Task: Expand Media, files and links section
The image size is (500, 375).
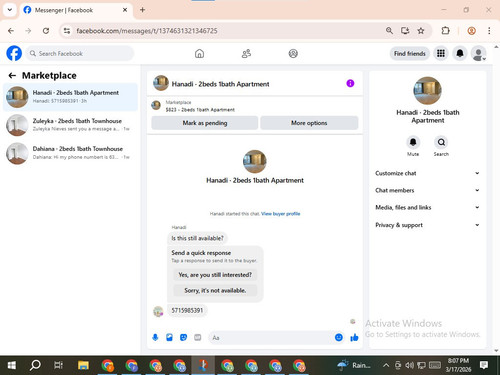Action: 427,207
